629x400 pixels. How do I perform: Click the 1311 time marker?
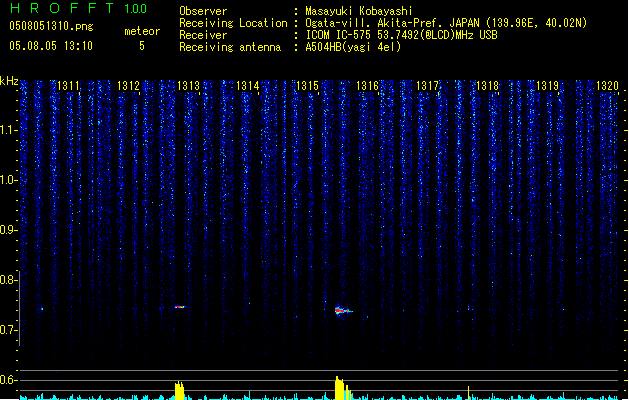pos(68,86)
